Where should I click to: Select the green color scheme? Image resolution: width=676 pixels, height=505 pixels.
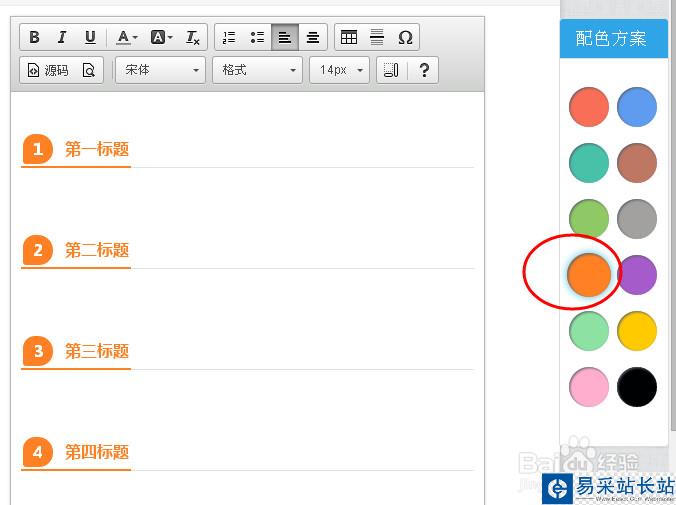(589, 219)
